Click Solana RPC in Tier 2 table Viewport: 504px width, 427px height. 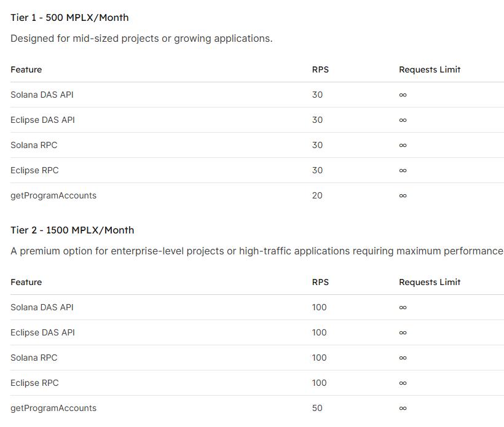(34, 358)
